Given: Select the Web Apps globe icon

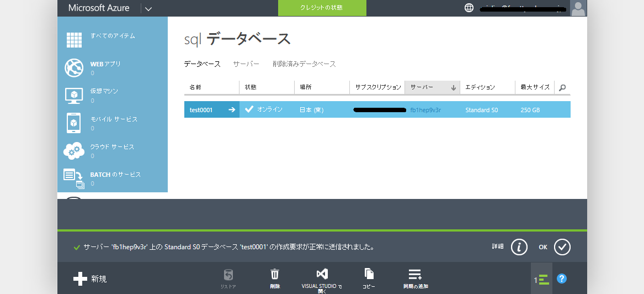Looking at the screenshot, I should click(x=74, y=68).
